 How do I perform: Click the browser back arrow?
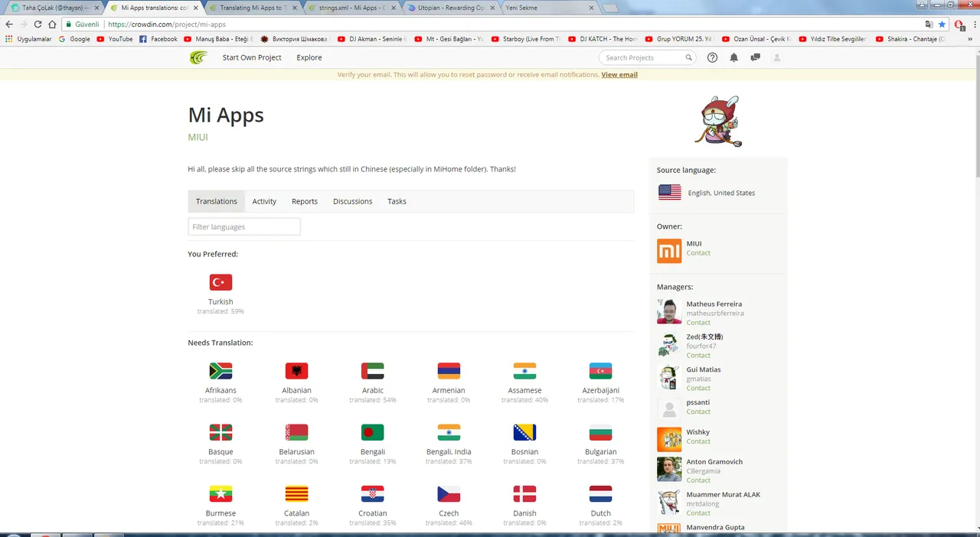tap(9, 24)
